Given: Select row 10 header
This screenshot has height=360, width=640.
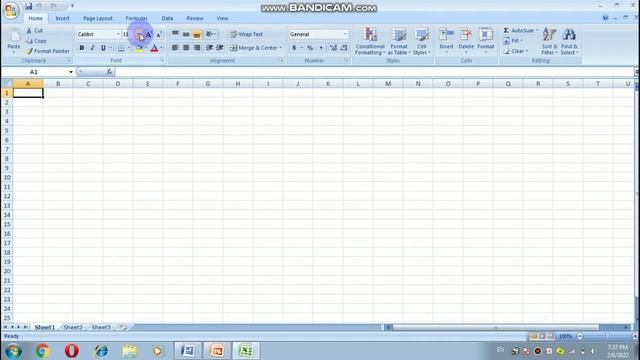Looking at the screenshot, I should (7, 178).
